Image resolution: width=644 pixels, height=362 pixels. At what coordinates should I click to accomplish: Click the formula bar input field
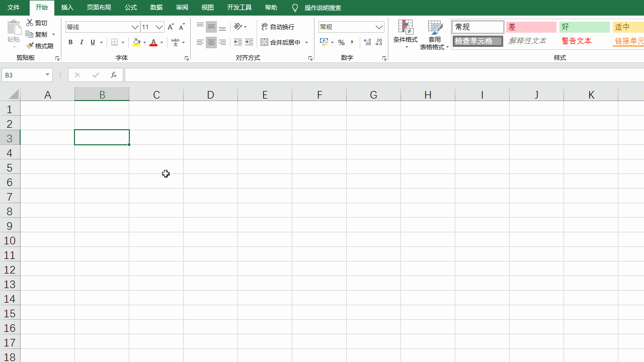(x=384, y=75)
